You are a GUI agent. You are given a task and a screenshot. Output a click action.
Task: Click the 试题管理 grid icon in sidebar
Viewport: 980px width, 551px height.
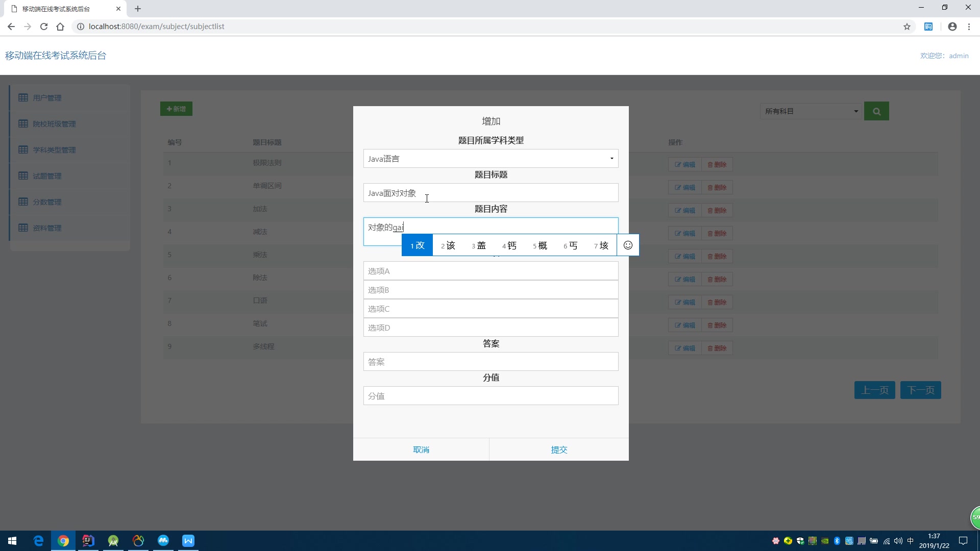[x=23, y=176]
